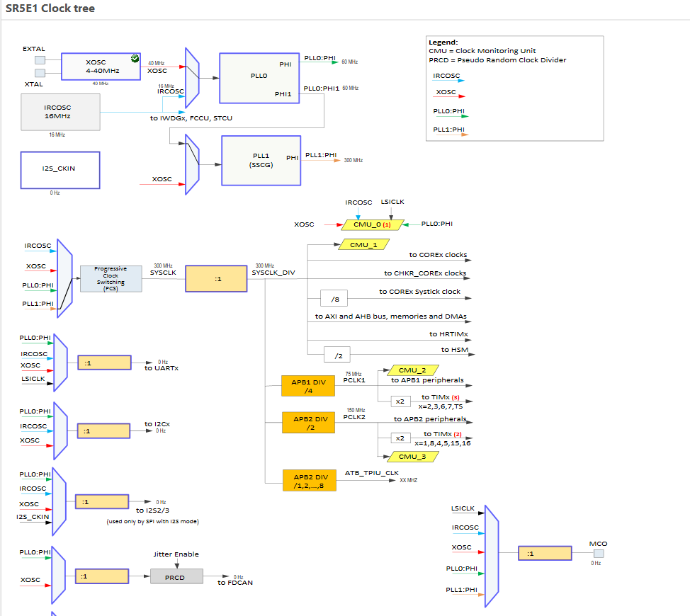Click the legend PLL0:PHI green arrow
The height and width of the screenshot is (616, 690).
point(451,116)
